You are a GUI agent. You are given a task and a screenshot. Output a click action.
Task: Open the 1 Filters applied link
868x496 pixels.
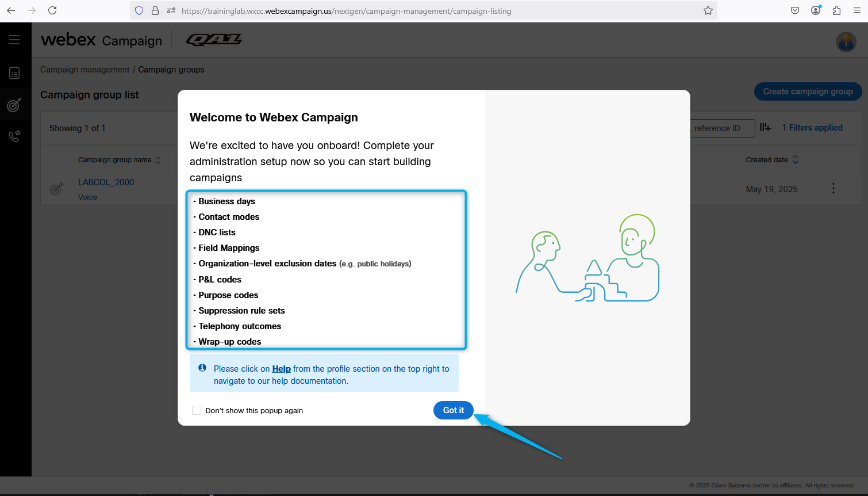[812, 128]
